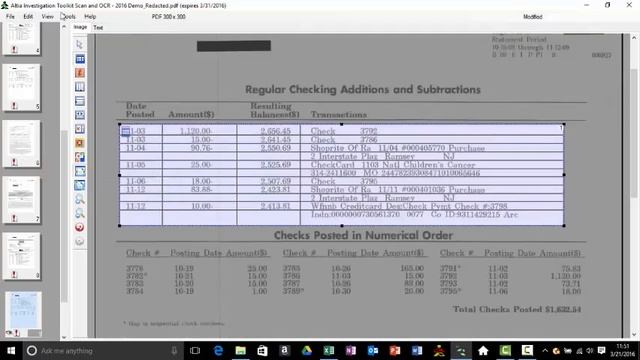Viewport: 640px width, 360px height.
Task: Launch Microsoft Edge from taskbar
Action: click(x=218, y=351)
